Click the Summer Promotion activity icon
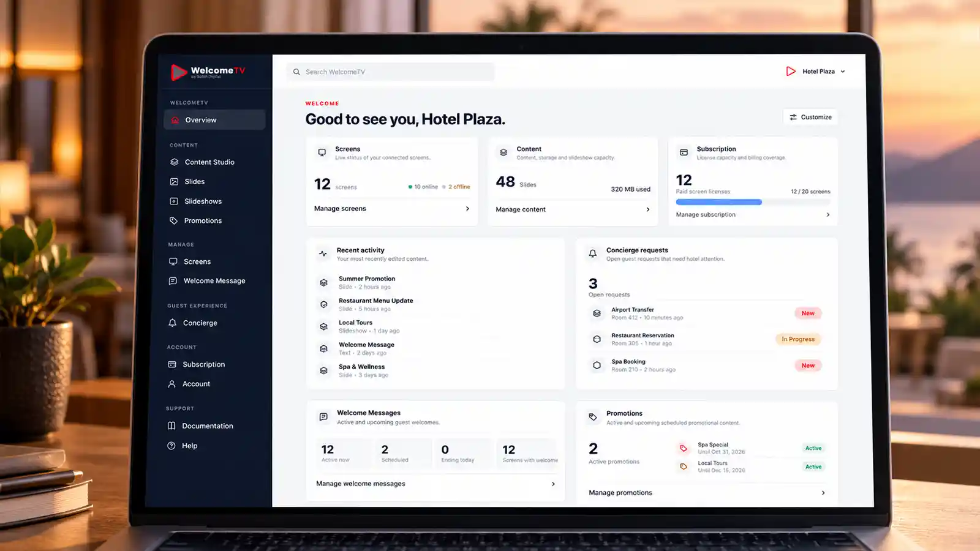The height and width of the screenshot is (551, 980). point(323,283)
